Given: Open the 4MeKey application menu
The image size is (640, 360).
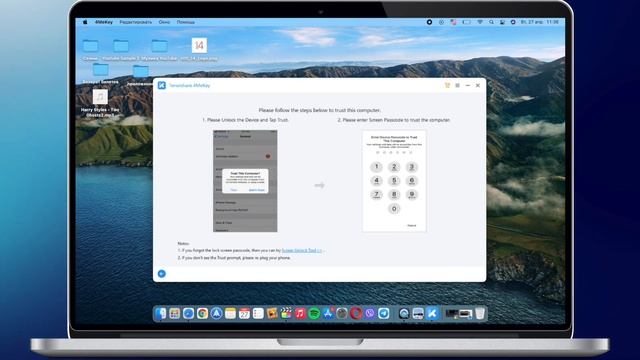Looking at the screenshot, I should (104, 22).
